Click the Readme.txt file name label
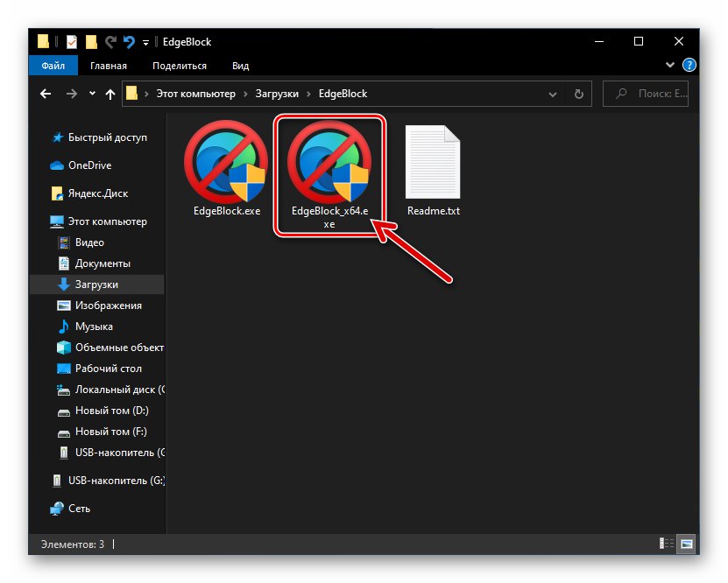The width and height of the screenshot is (728, 583). [433, 211]
